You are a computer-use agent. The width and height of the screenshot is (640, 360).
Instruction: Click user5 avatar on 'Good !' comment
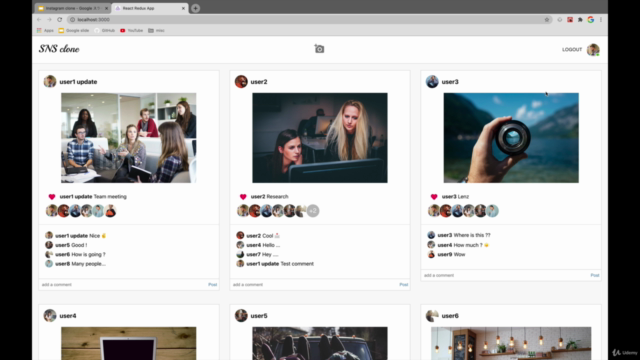(49, 245)
